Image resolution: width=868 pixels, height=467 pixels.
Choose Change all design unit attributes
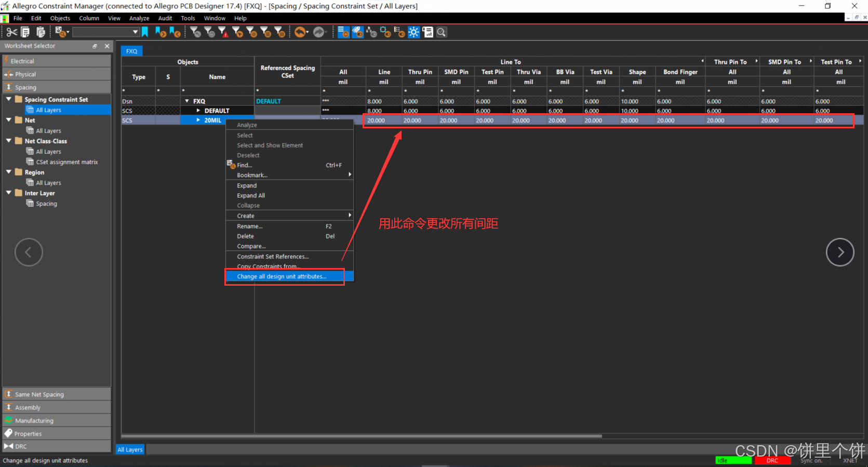289,276
